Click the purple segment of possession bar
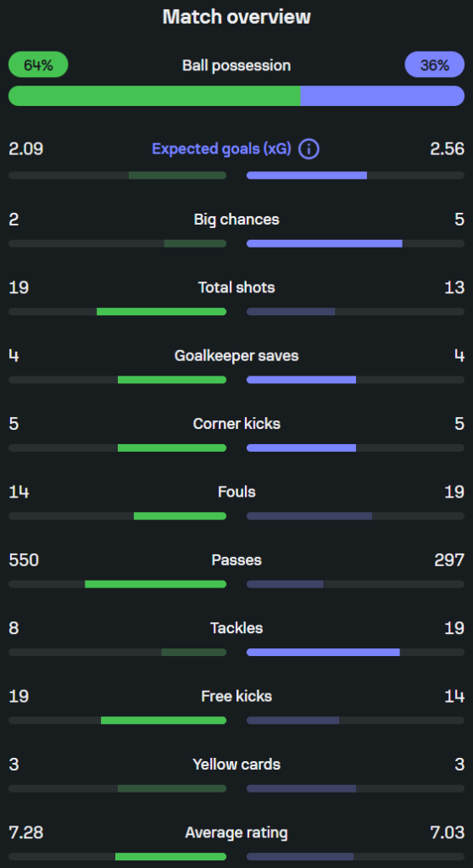The width and height of the screenshot is (473, 868). tap(382, 96)
